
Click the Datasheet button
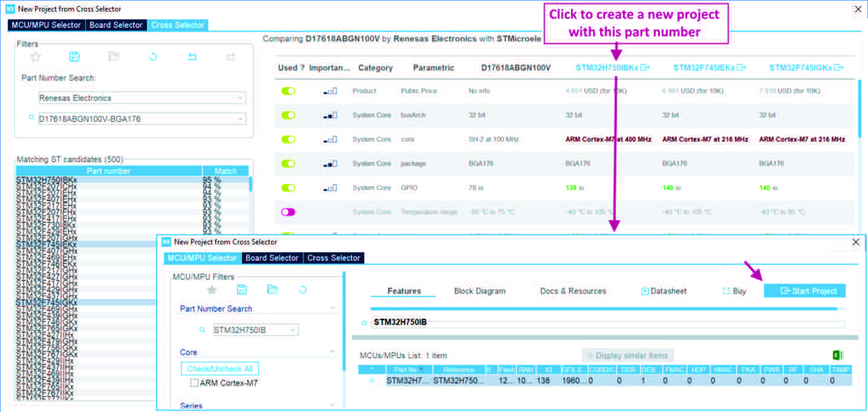coord(664,291)
